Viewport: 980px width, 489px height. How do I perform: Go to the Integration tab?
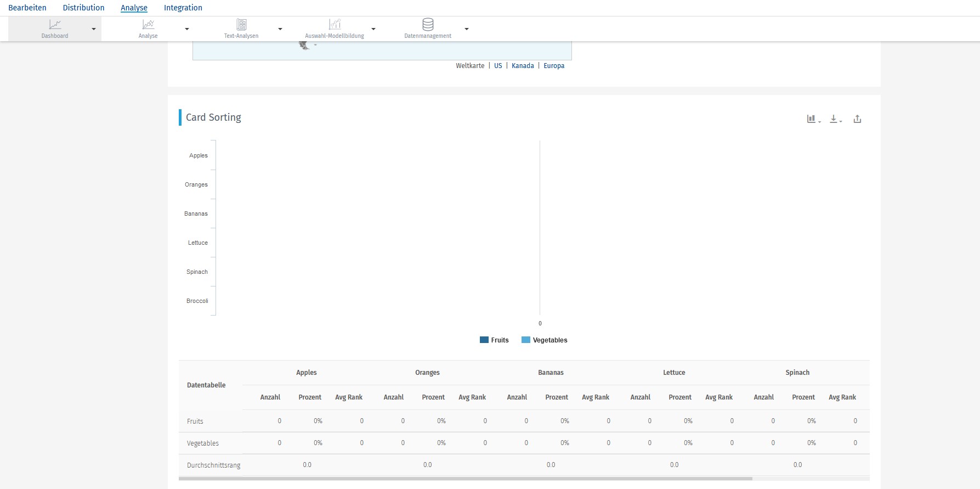pyautogui.click(x=183, y=8)
